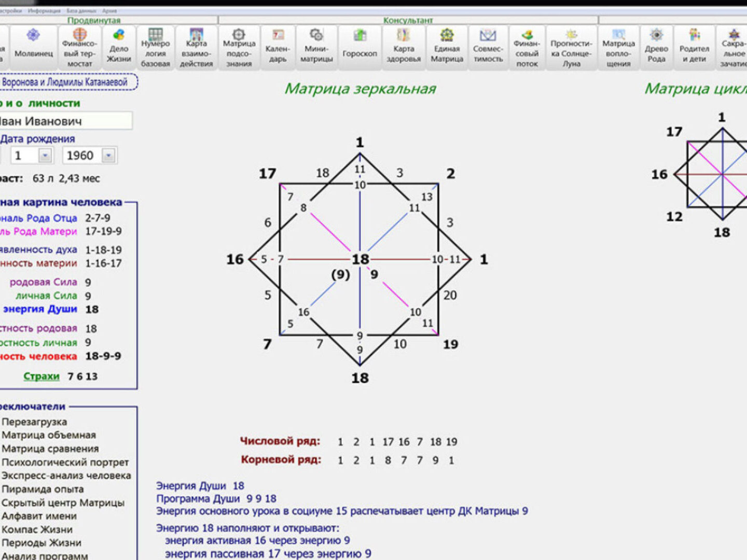Toggle Психологический портрет in switches list
Viewport: 747px width, 560px height.
click(x=65, y=462)
